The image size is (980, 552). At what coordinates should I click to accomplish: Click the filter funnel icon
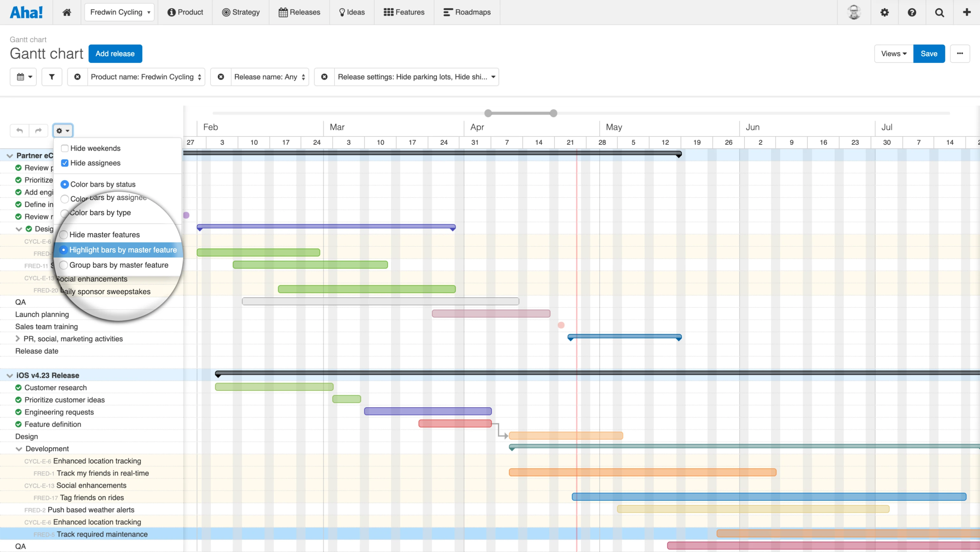(52, 77)
